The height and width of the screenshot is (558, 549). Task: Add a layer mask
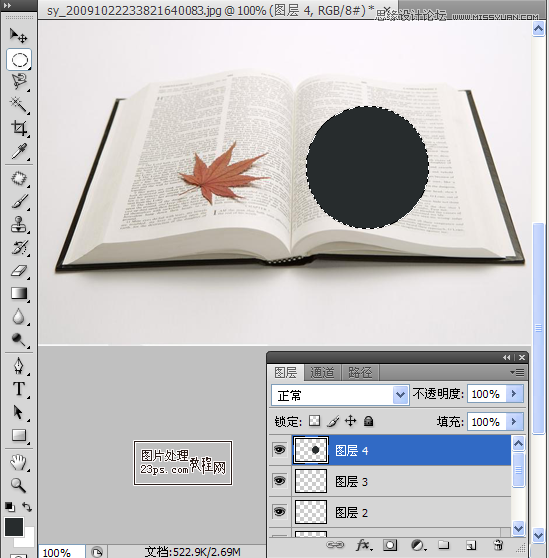(390, 545)
